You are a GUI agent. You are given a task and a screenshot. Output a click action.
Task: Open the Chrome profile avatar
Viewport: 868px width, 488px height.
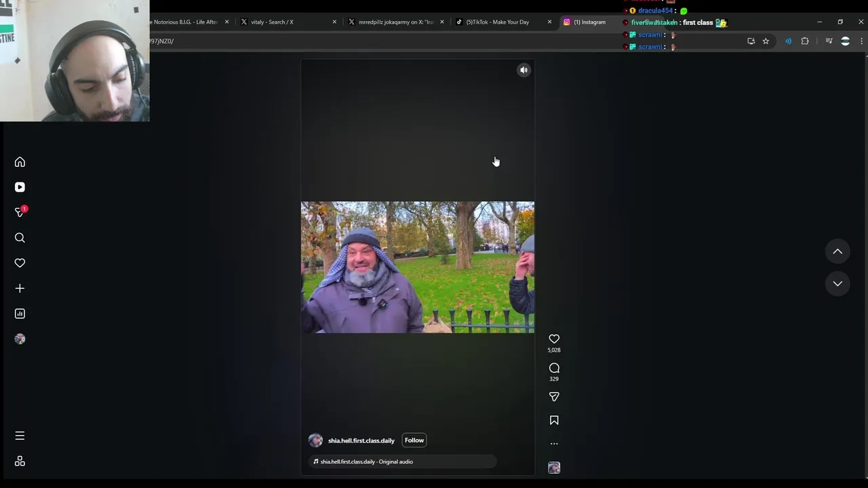pos(845,41)
